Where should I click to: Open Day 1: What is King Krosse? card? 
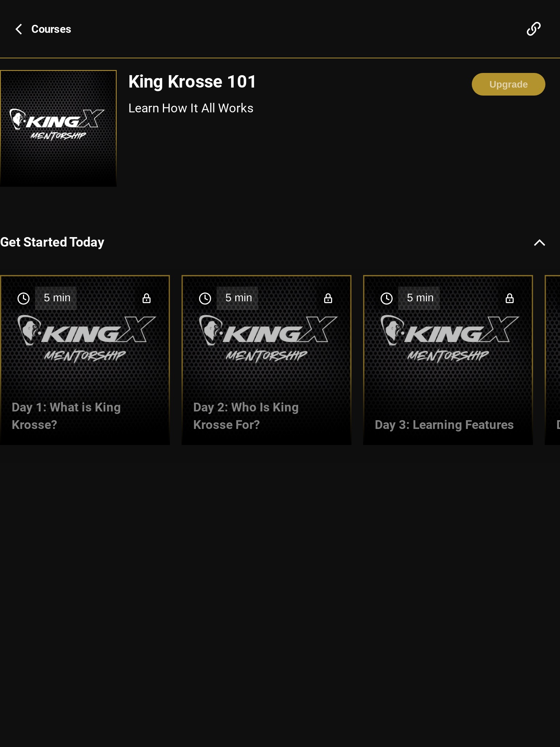[85, 360]
